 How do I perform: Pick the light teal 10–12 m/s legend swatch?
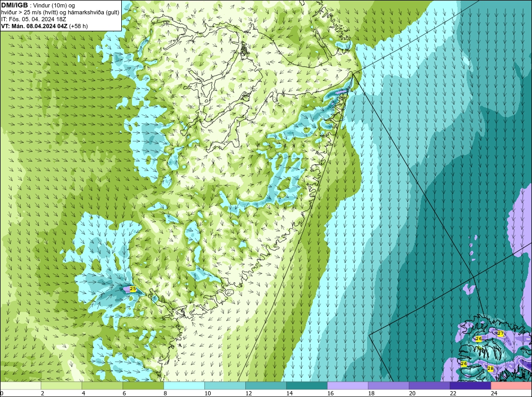point(225,386)
